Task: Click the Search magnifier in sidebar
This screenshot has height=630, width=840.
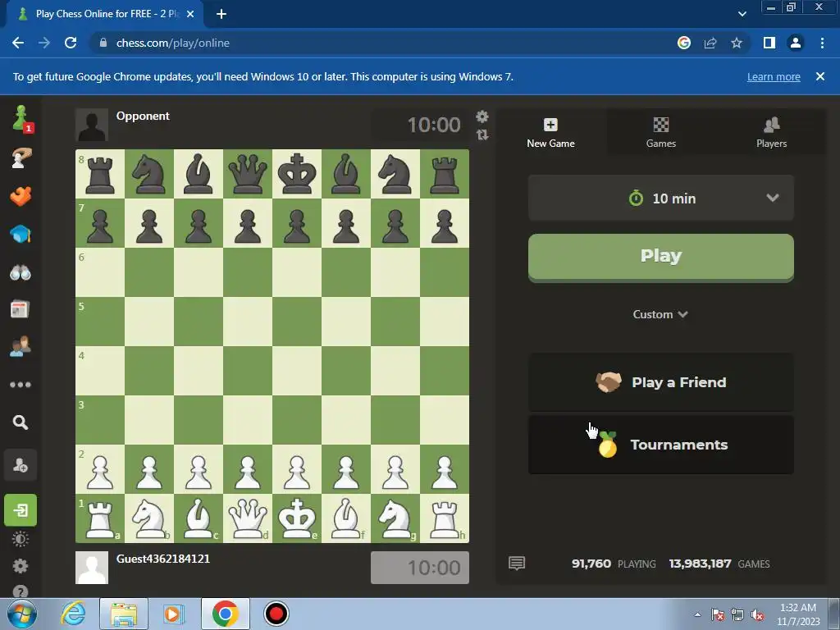Action: pos(21,422)
